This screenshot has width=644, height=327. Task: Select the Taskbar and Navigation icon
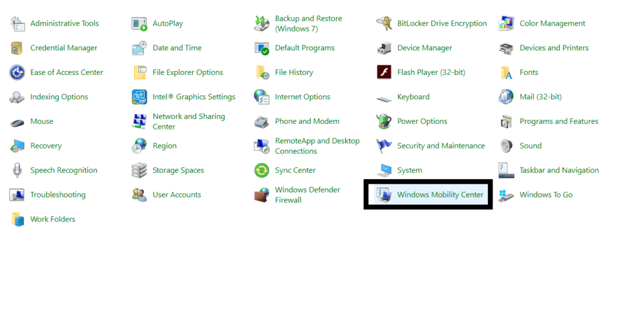[x=506, y=170]
